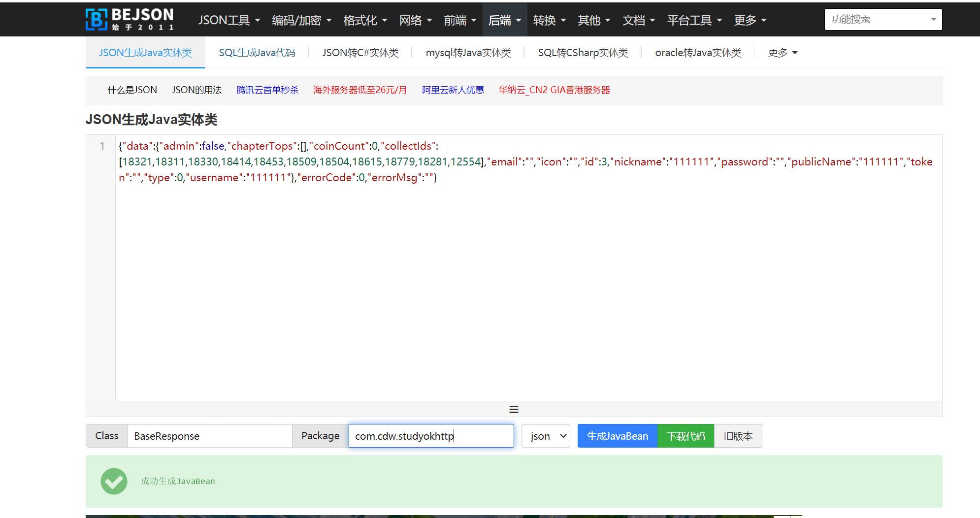
Task: Open the 阿里云新人优惠 link
Action: tap(453, 90)
